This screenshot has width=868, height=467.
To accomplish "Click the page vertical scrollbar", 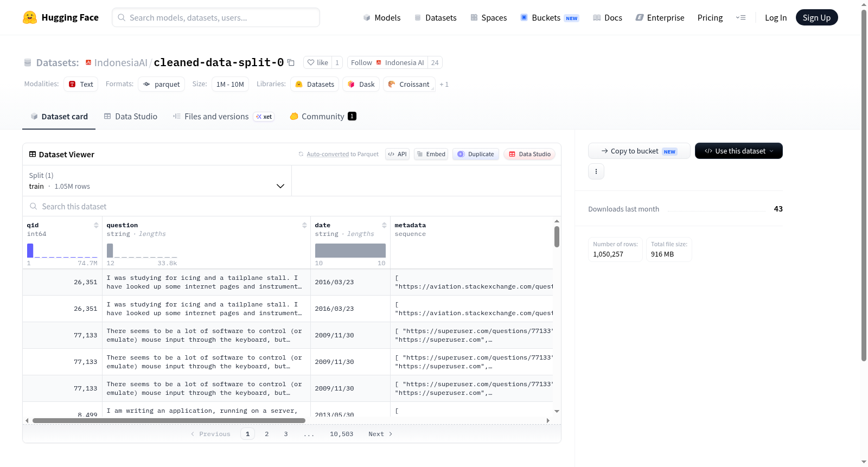I will pos(864,184).
